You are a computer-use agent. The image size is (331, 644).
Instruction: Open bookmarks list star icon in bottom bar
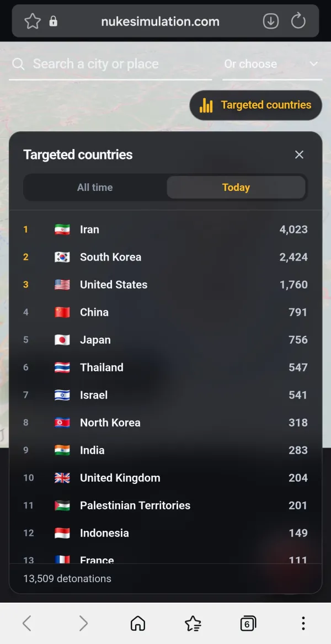[x=193, y=624]
